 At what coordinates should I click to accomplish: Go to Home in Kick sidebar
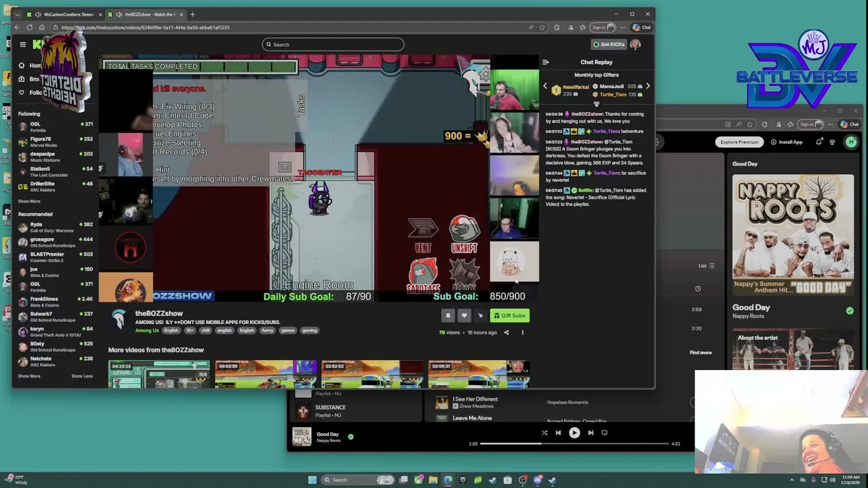point(30,66)
